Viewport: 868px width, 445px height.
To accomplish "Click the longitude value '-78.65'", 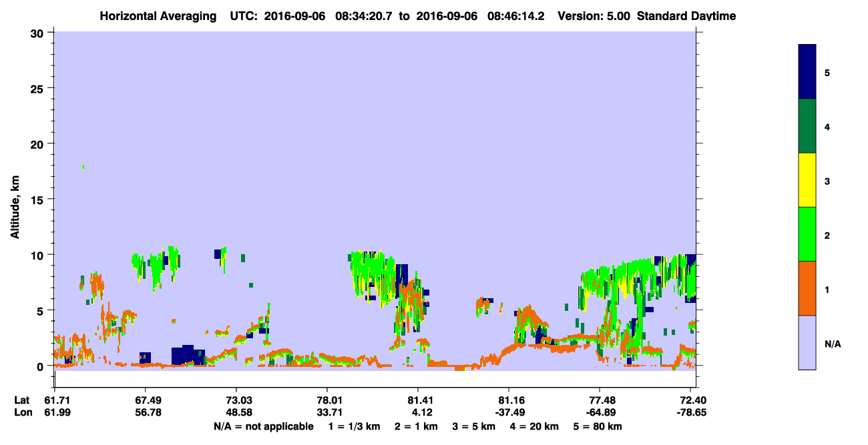I will point(692,412).
